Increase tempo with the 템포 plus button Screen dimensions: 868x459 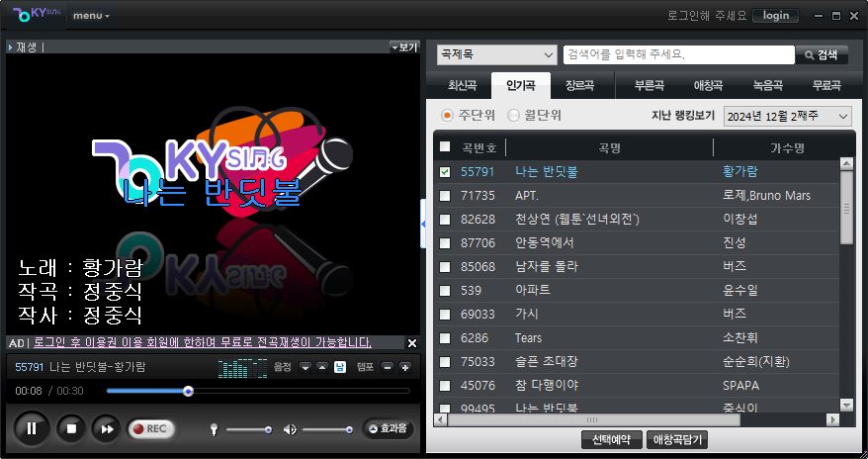click(x=405, y=367)
